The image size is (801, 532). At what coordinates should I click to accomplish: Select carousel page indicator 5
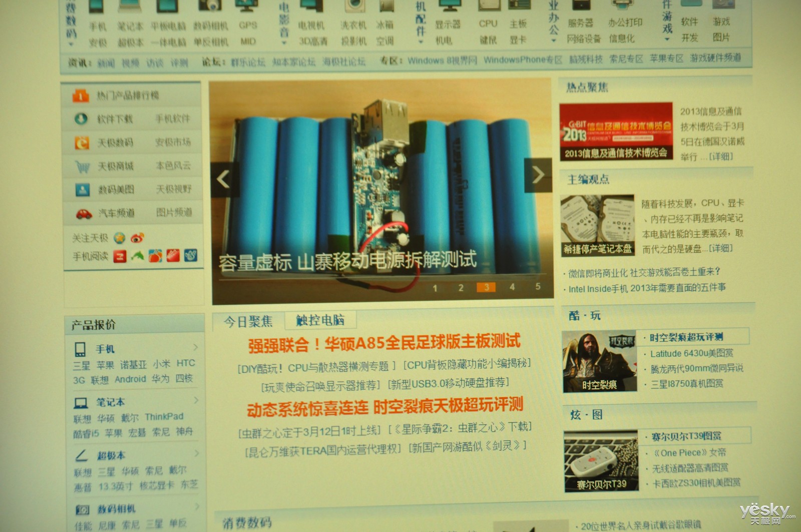click(x=538, y=286)
